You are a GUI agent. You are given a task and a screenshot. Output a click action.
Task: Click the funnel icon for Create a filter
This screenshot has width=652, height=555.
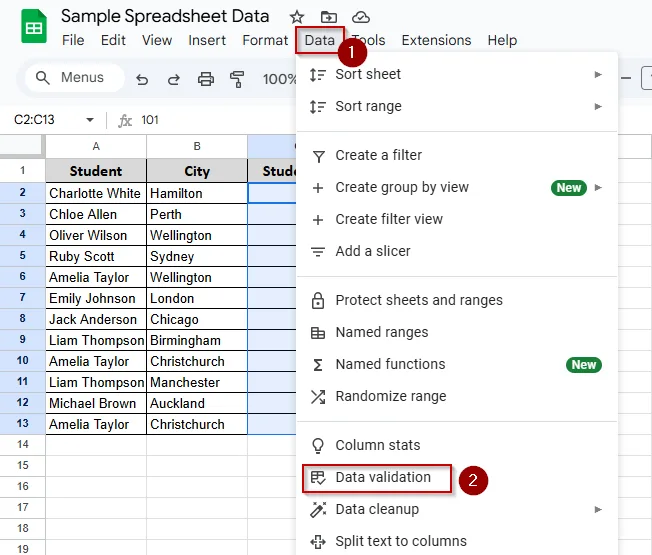click(319, 156)
